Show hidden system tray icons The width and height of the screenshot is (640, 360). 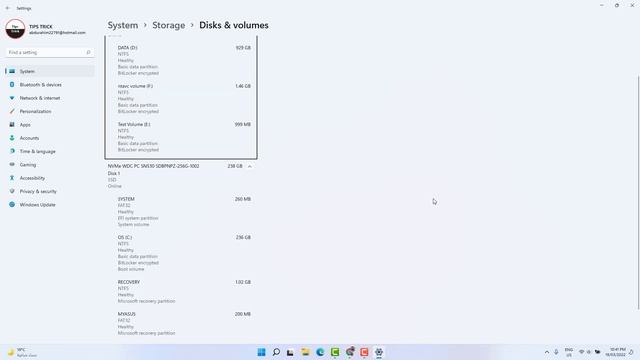(547, 352)
